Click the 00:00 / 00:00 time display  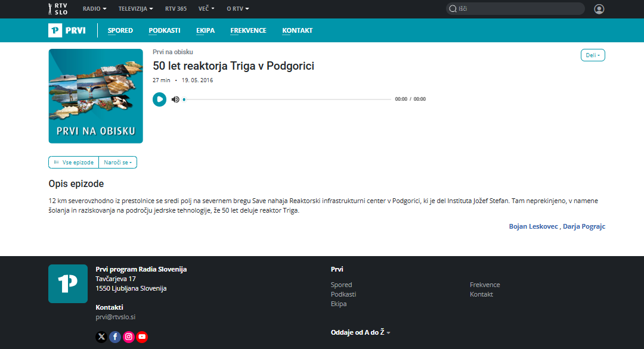pyautogui.click(x=410, y=99)
